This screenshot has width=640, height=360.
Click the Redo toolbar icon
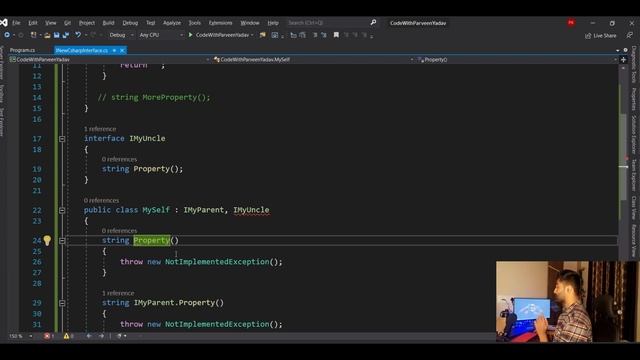click(93, 36)
